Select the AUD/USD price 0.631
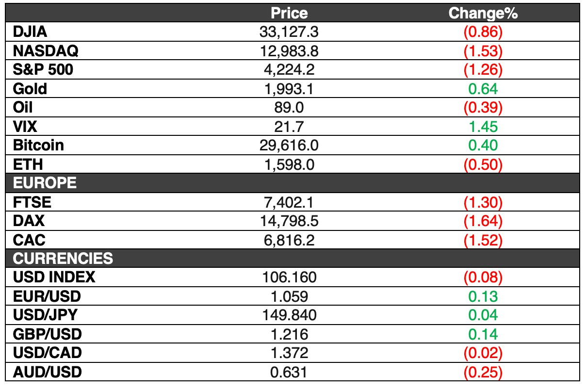This screenshot has width=586, height=392. [x=289, y=372]
